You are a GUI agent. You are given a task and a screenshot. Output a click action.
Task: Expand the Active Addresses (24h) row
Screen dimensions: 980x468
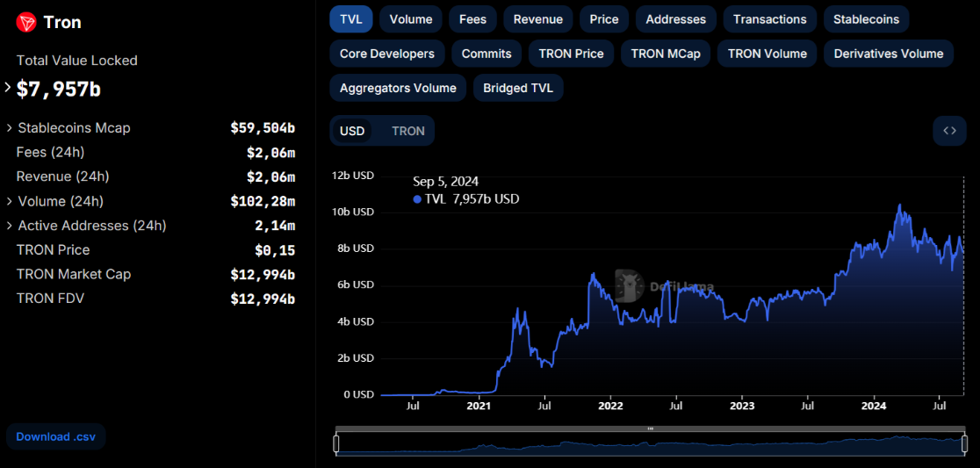click(10, 226)
